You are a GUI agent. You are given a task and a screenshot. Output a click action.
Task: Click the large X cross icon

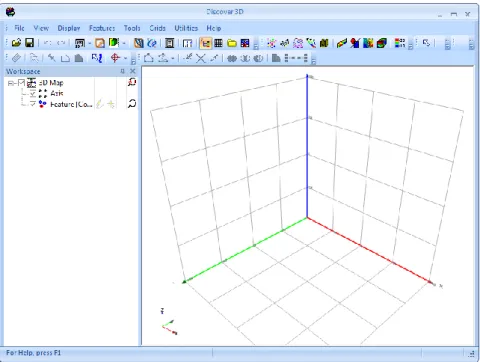201,58
